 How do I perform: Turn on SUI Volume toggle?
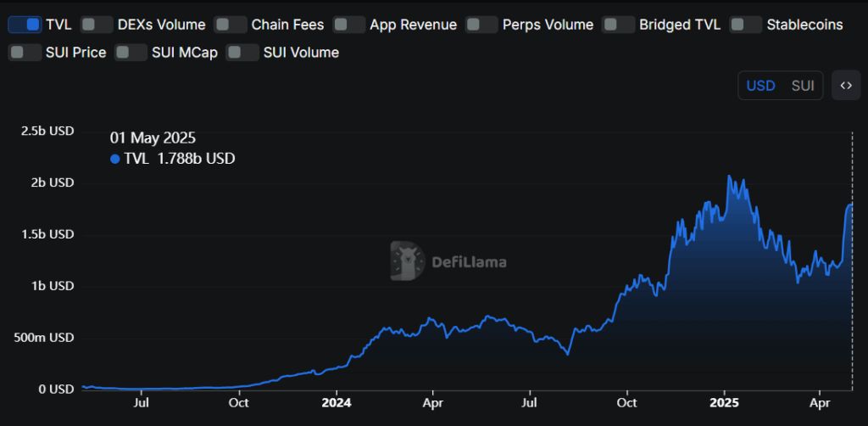[x=242, y=53]
